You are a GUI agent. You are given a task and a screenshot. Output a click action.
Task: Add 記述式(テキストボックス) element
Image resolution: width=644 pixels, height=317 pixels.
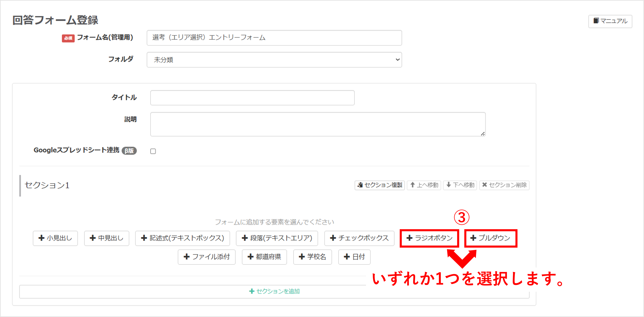182,238
